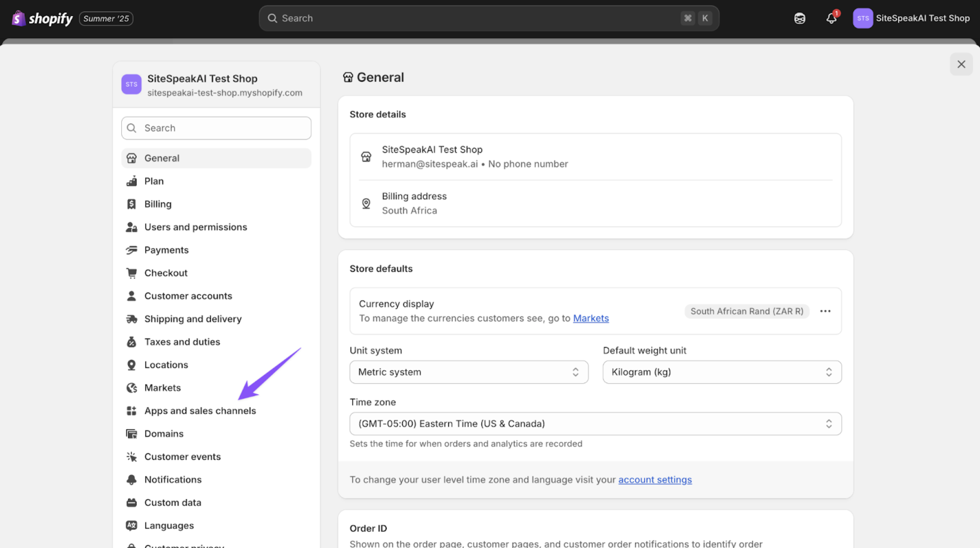This screenshot has width=980, height=548.
Task: Open the Unit system dropdown
Action: click(468, 372)
